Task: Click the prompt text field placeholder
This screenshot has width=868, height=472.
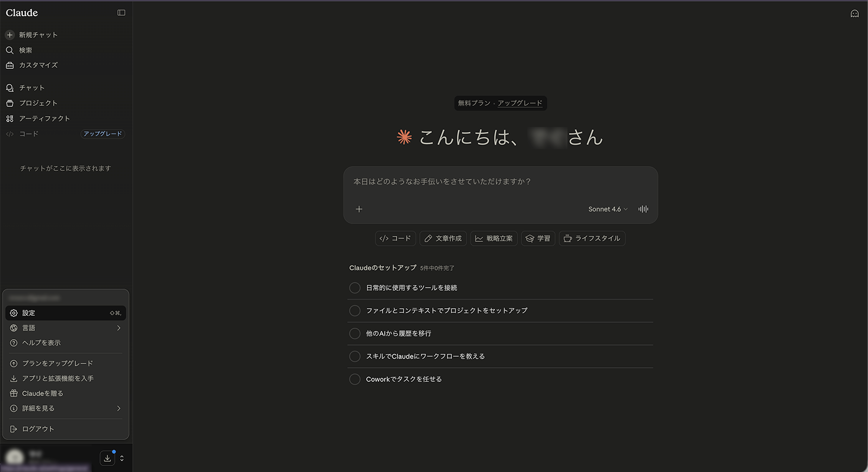Action: pyautogui.click(x=442, y=182)
